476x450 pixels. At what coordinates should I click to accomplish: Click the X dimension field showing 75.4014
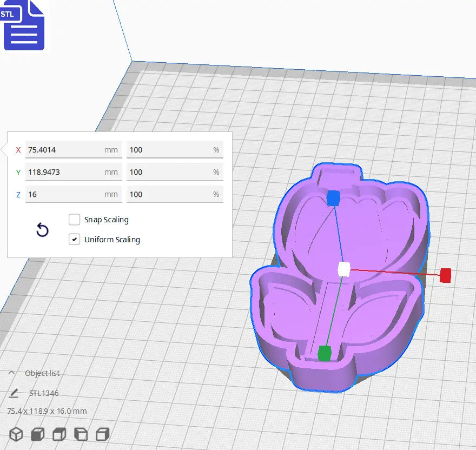click(73, 149)
